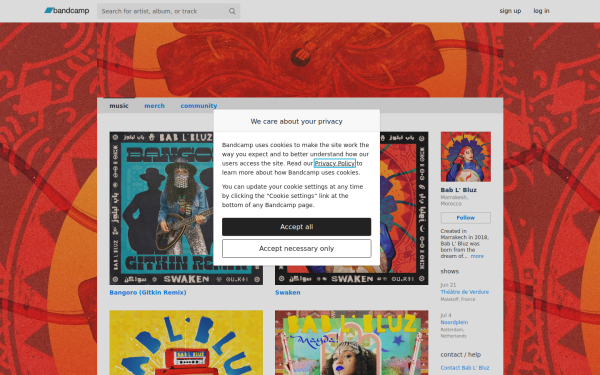Open the yellow Bab L' Bluz amplifier album cover
600x375 pixels.
[186, 342]
